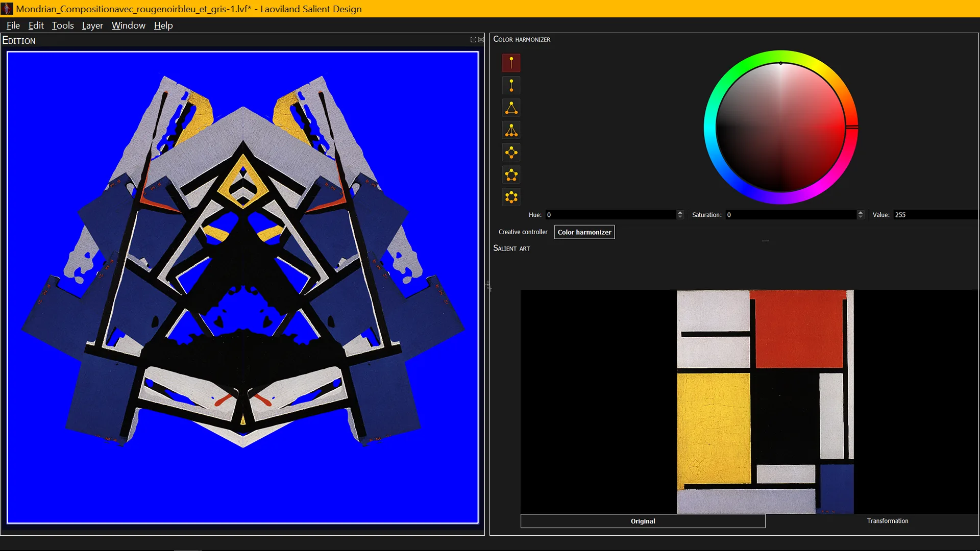Show the Original image view
The height and width of the screenshot is (551, 980).
coord(643,521)
